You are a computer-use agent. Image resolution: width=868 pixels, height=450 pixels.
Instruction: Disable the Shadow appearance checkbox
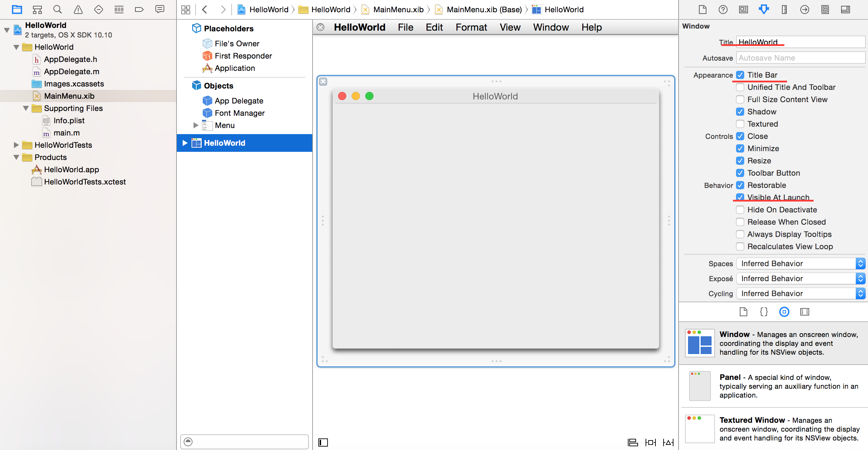tap(740, 111)
